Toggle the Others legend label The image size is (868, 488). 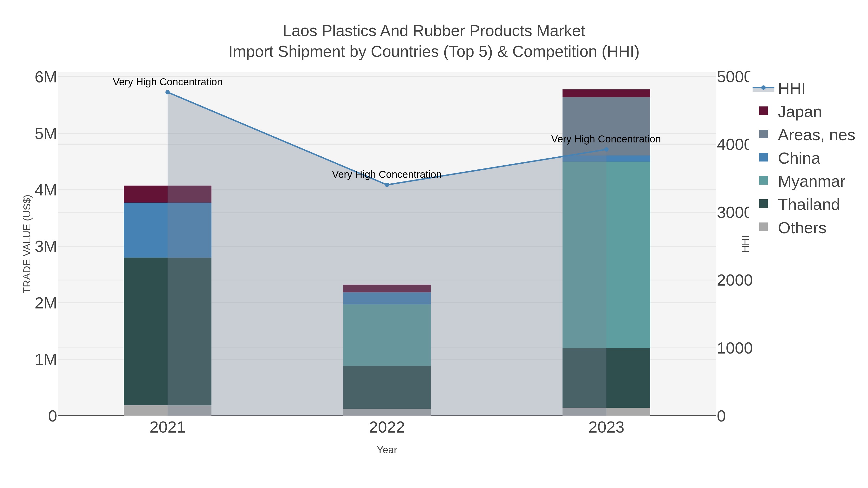click(x=802, y=228)
